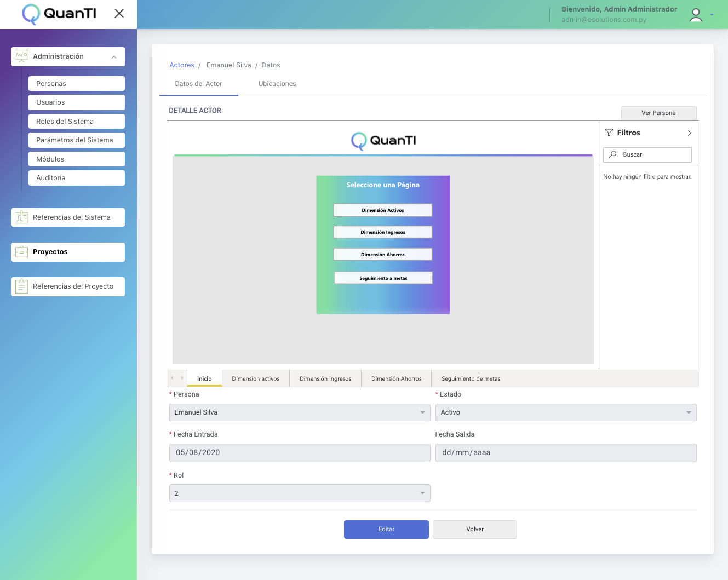This screenshot has width=728, height=580.
Task: Click the Ver Persona button
Action: [659, 113]
